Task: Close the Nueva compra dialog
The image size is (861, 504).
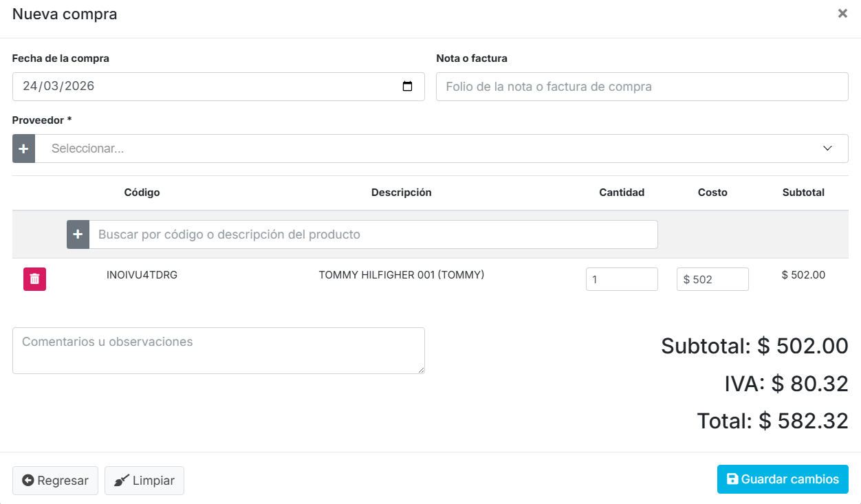Action: coord(842,14)
